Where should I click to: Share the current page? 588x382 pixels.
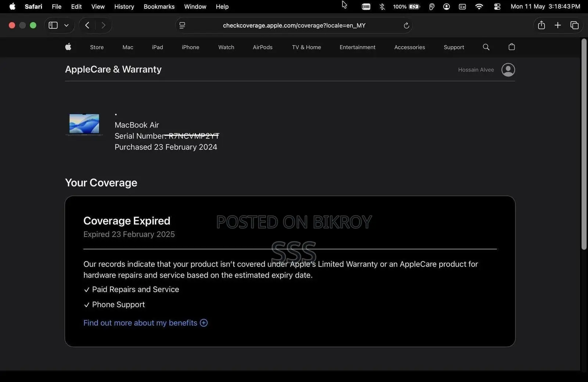coord(541,25)
